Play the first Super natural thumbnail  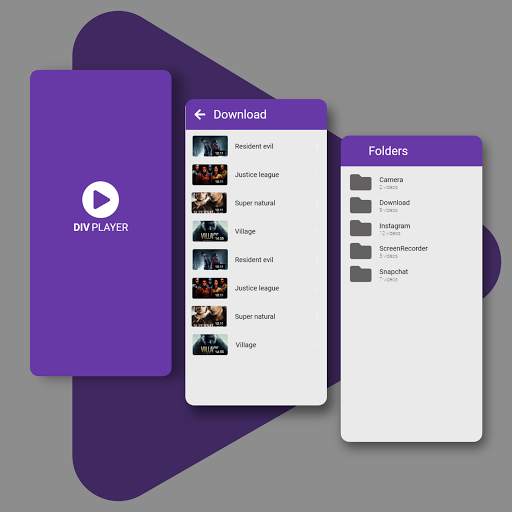[x=210, y=203]
